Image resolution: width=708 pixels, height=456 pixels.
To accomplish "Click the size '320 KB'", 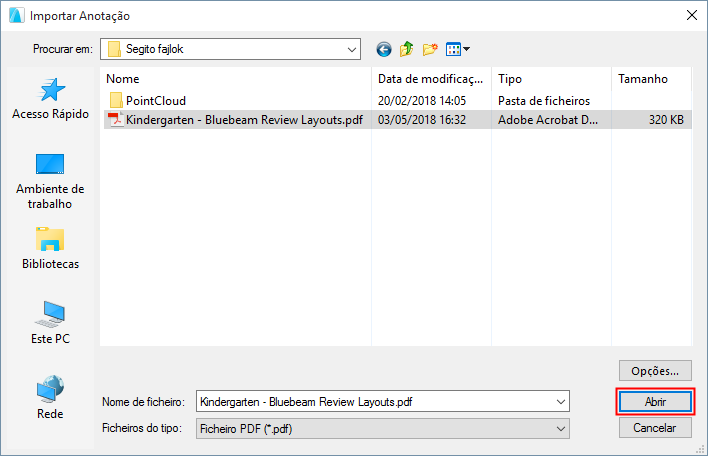I will (666, 120).
